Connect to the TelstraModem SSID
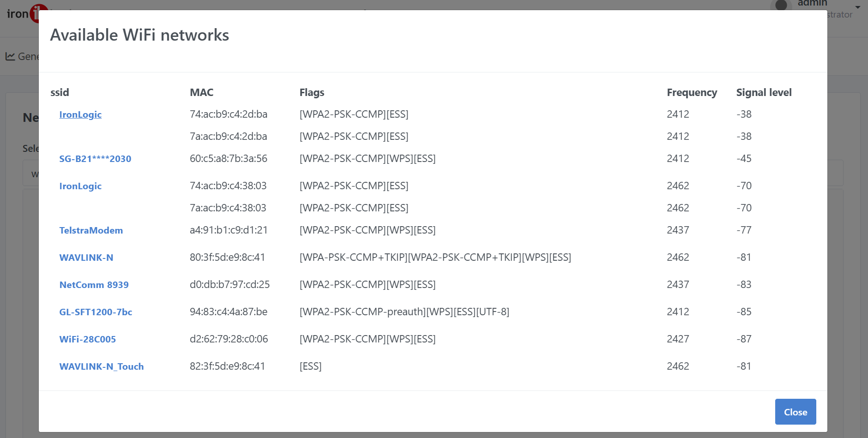 click(x=91, y=230)
